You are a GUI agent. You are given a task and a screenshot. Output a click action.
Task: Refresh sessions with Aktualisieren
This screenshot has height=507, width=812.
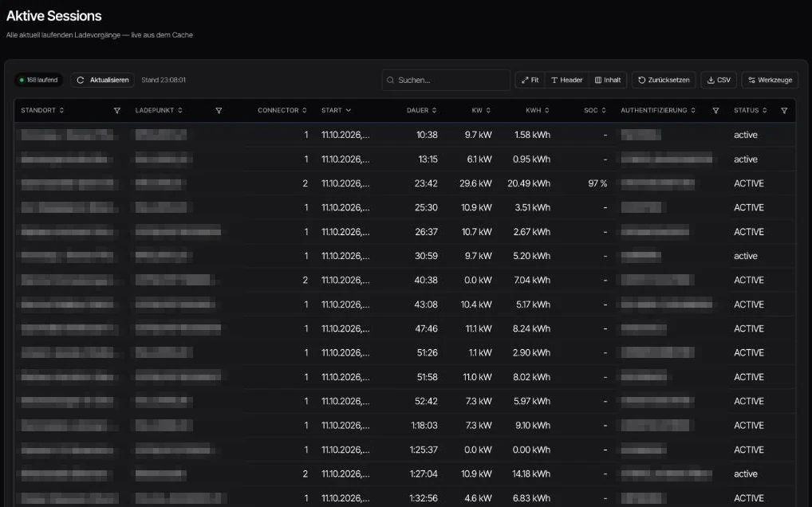tap(103, 81)
